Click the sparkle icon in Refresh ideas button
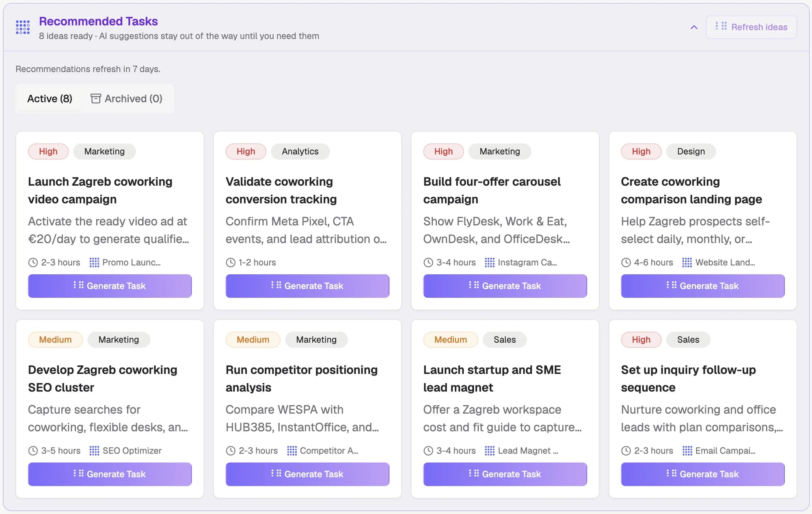Image resolution: width=812 pixels, height=514 pixels. click(x=721, y=26)
